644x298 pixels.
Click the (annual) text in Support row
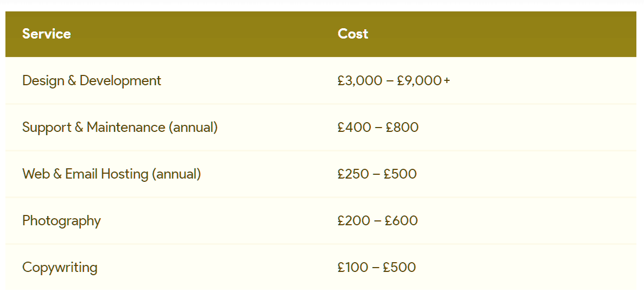(x=193, y=128)
